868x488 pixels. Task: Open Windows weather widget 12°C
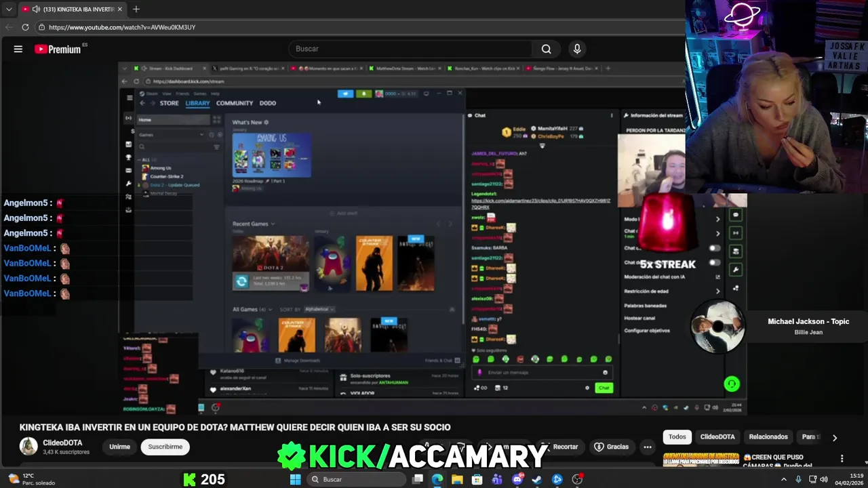31,479
